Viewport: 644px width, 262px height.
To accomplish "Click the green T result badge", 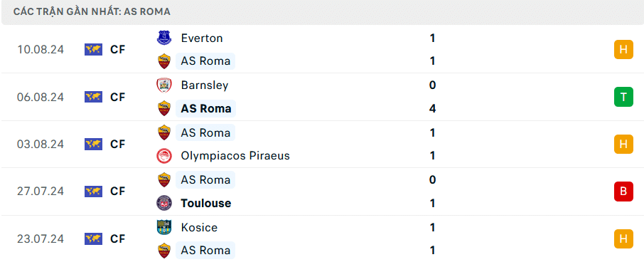I will [623, 97].
